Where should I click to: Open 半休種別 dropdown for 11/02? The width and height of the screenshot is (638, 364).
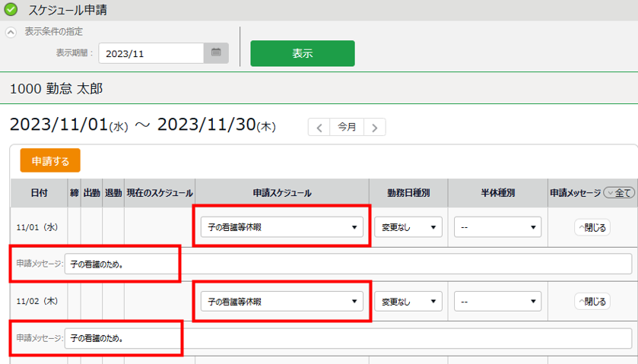[x=497, y=302]
